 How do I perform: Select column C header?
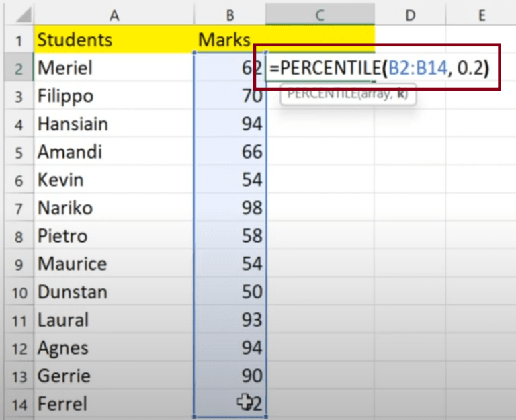coord(320,15)
